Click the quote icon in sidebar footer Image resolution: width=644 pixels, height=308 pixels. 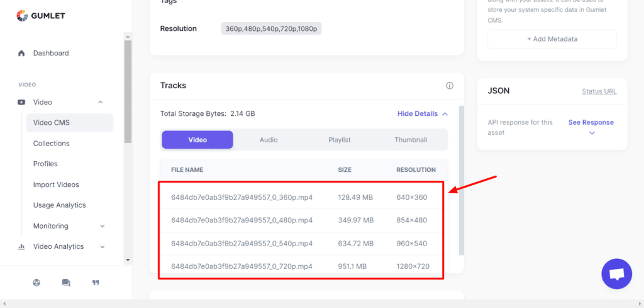pos(96,283)
